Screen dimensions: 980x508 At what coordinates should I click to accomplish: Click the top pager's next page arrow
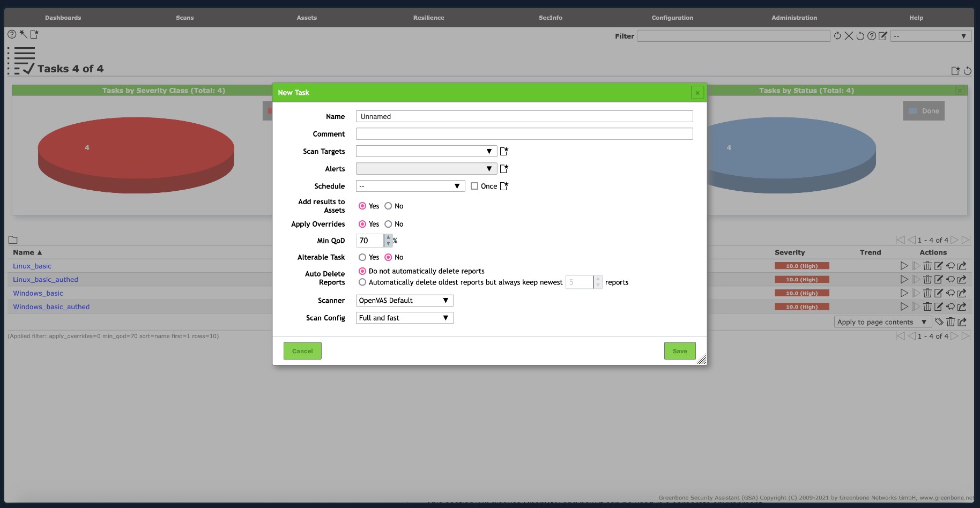[955, 240]
